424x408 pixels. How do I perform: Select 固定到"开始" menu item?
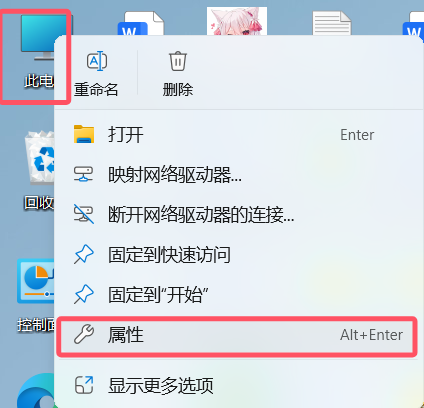(x=237, y=295)
